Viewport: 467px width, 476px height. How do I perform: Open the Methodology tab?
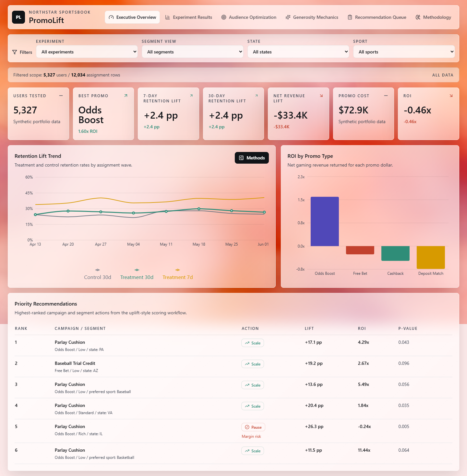click(x=433, y=17)
